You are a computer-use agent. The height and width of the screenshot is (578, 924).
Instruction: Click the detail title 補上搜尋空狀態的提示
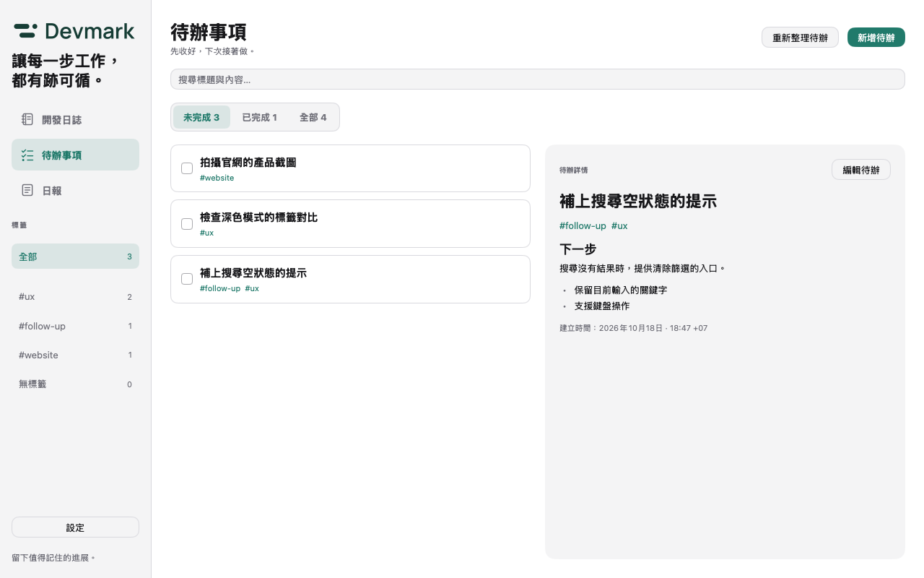[x=638, y=201]
